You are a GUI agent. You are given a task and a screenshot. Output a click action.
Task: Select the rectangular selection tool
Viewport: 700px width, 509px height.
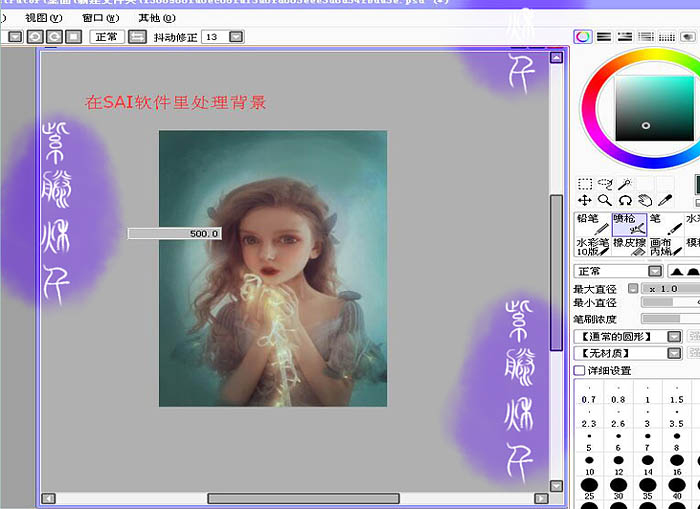coord(585,184)
